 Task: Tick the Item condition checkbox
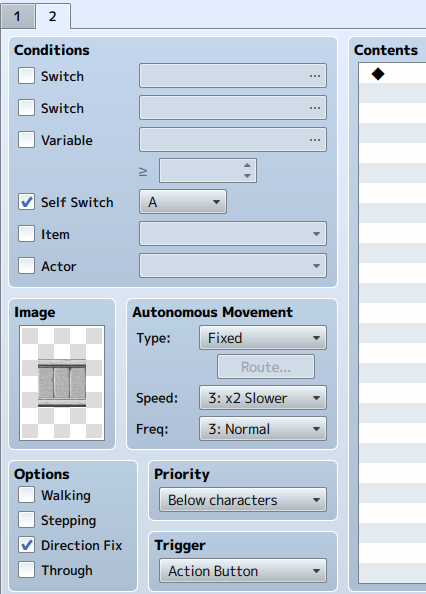[27, 234]
